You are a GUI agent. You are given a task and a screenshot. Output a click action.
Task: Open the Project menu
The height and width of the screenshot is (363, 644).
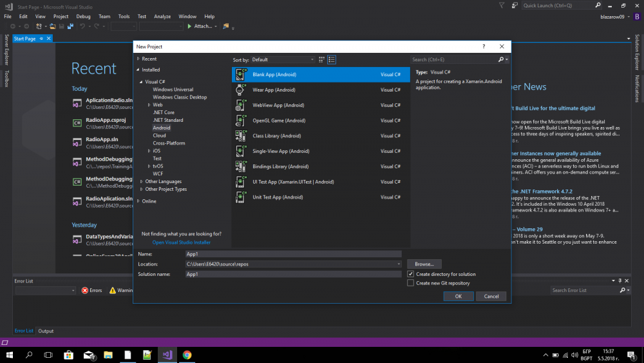click(x=61, y=17)
